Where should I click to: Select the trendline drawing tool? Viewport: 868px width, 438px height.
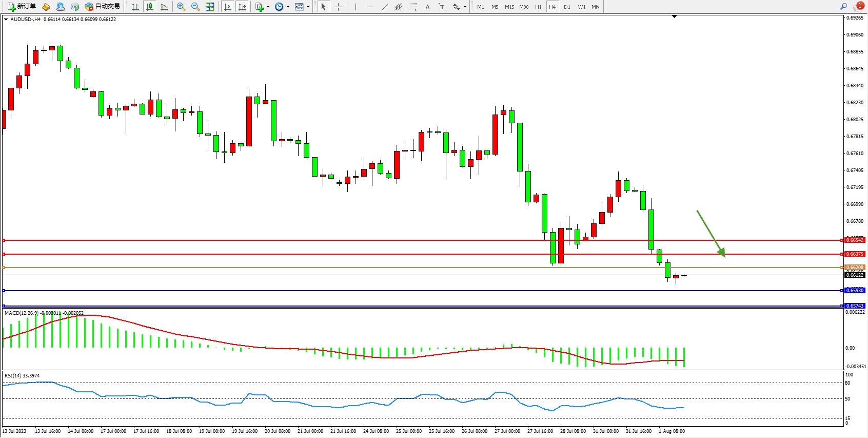pyautogui.click(x=384, y=7)
